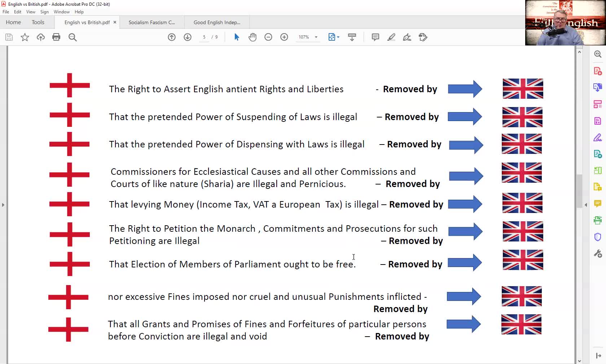Click the scrollbar up arrow
This screenshot has width=606, height=364.
click(x=579, y=52)
